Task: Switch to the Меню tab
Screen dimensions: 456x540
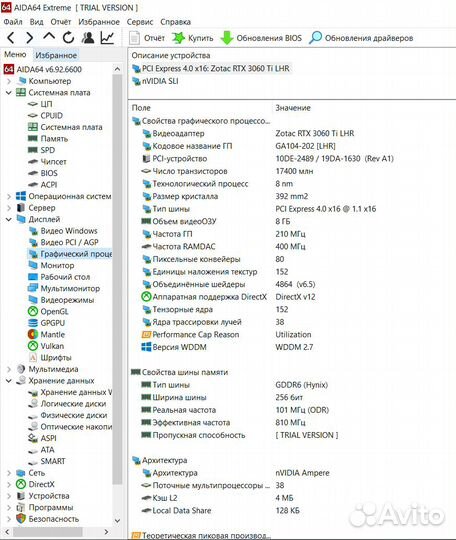Action: point(15,54)
